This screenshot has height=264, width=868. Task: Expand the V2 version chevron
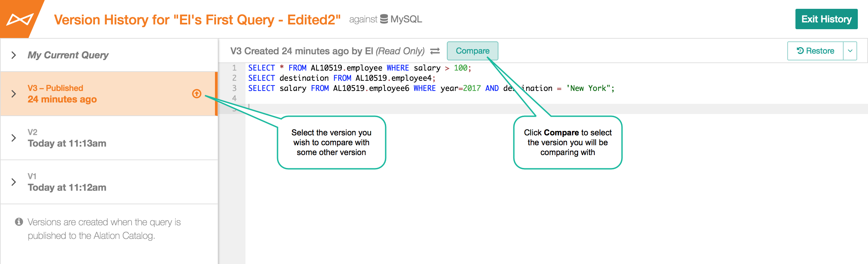[x=14, y=138]
